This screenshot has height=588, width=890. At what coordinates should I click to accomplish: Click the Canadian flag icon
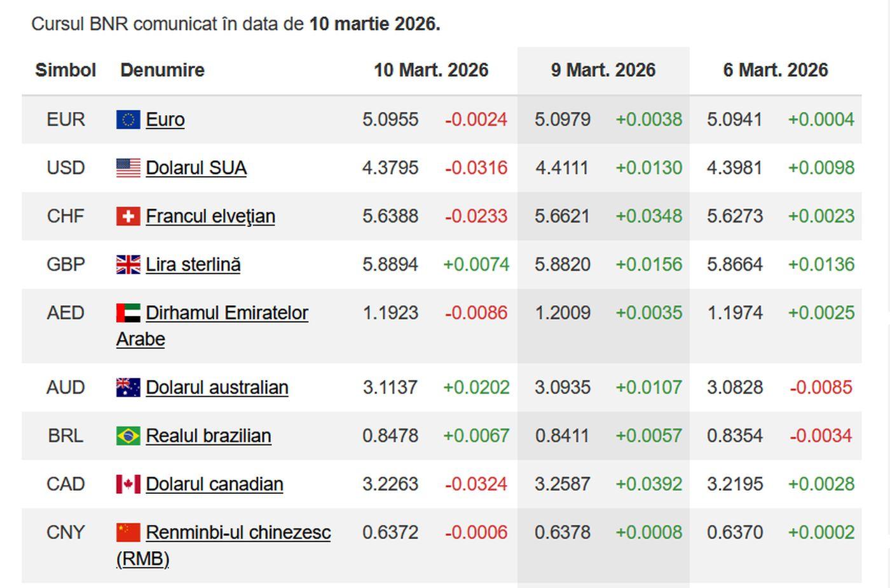128,484
